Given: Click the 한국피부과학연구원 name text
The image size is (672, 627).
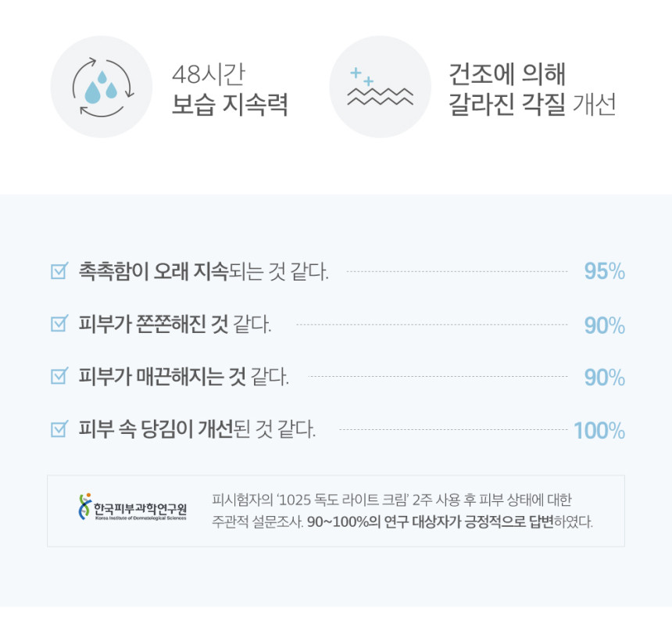Looking at the screenshot, I should (140, 509).
